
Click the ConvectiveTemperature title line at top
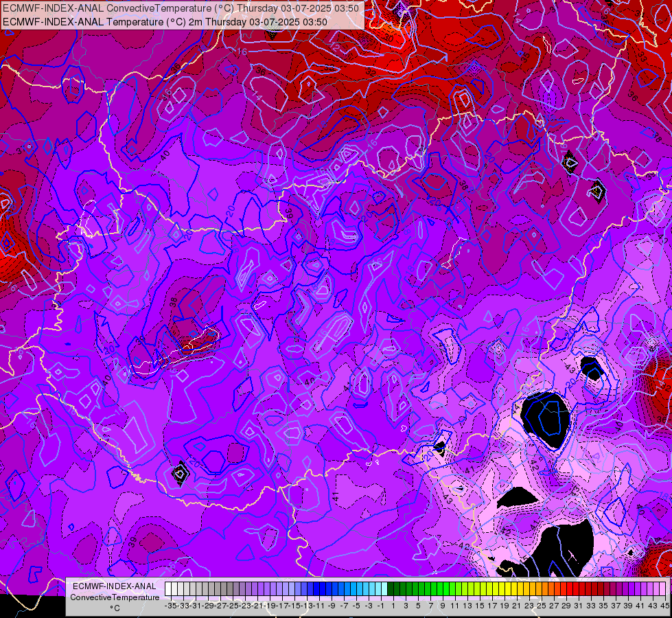click(x=181, y=8)
